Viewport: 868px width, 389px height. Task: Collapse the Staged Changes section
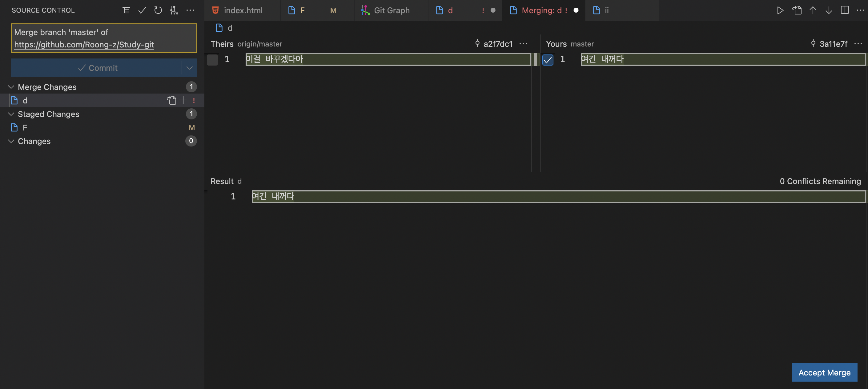pos(11,114)
